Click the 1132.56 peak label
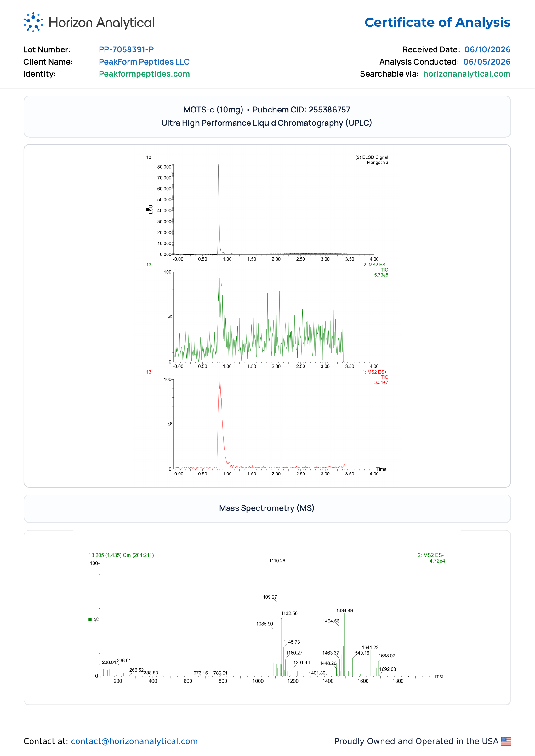 click(289, 613)
